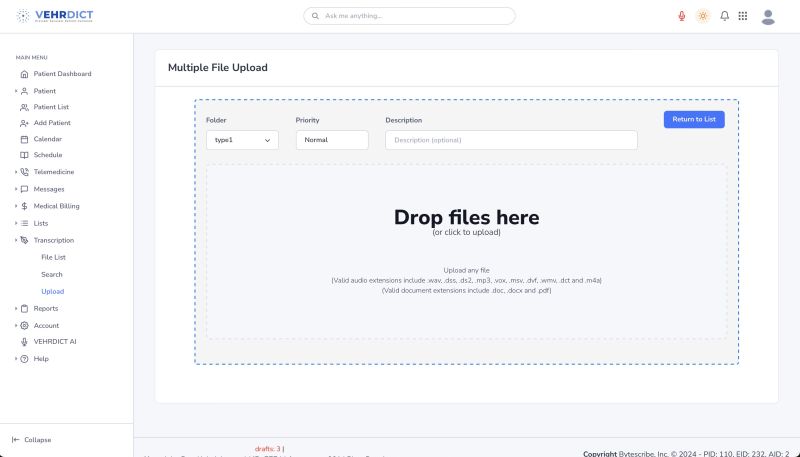Click the Description optional field
Viewport: 800px width, 457px height.
pos(511,140)
